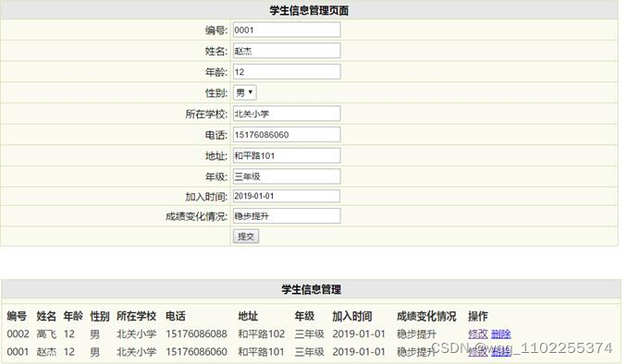Open the 性别 dropdown showing 男
The image size is (627, 364).
point(245,92)
